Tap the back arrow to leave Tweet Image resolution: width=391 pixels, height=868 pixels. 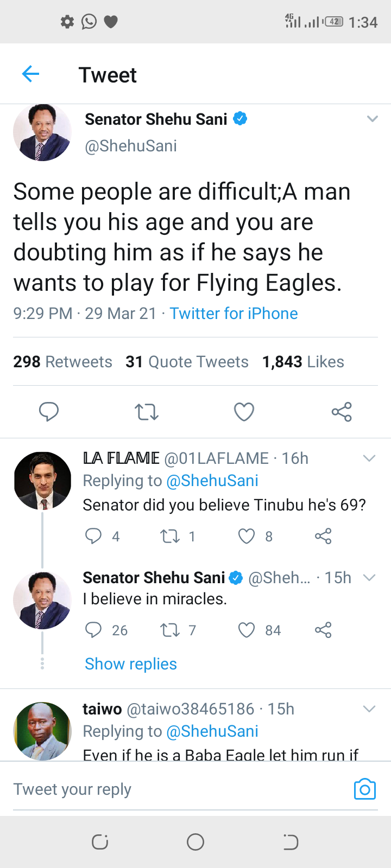pyautogui.click(x=31, y=74)
